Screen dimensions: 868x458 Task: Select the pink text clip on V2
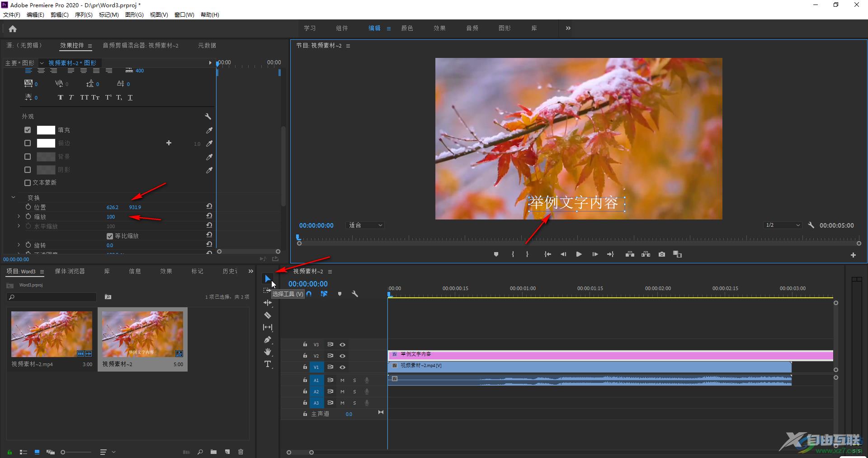tap(610, 355)
